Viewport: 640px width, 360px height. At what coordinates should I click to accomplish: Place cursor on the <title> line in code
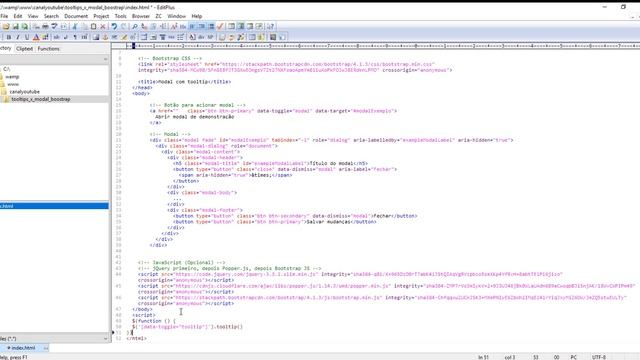[184, 82]
